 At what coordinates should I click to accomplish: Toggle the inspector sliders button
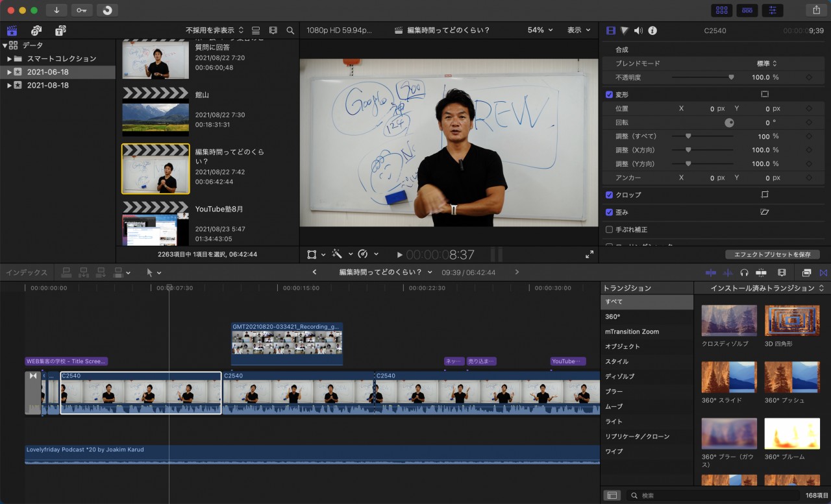773,10
